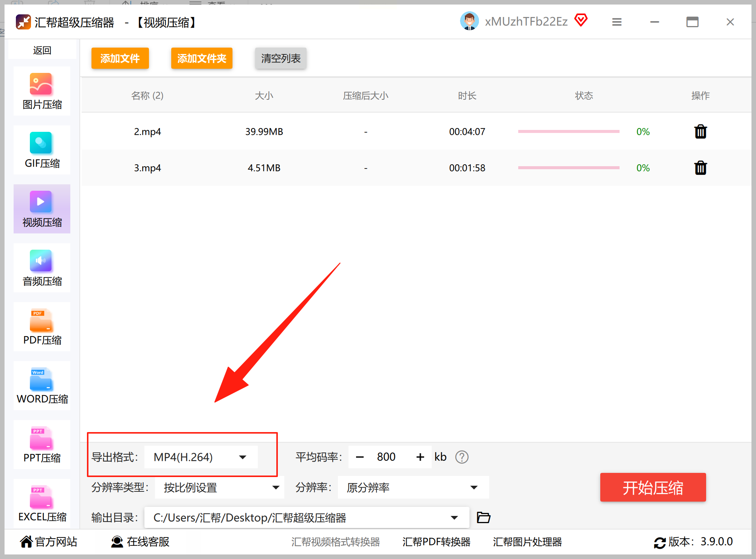The width and height of the screenshot is (756, 559).
Task: Click the bitrate help question mark icon
Action: 462,457
